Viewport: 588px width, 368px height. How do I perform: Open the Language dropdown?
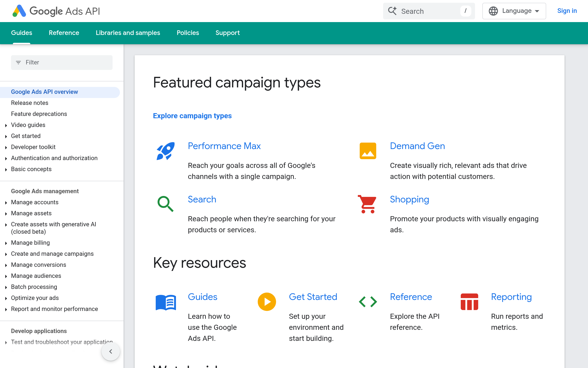tap(514, 11)
